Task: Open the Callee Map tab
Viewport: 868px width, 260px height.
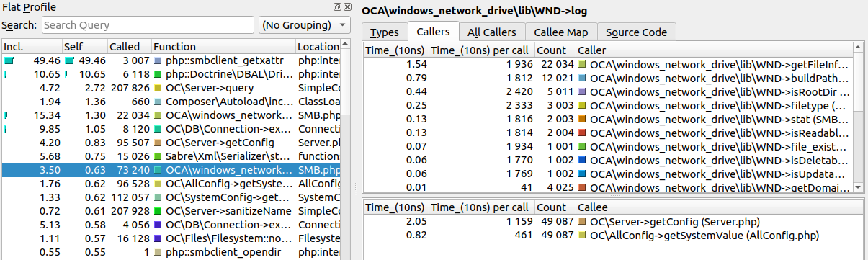Action: coord(561,32)
